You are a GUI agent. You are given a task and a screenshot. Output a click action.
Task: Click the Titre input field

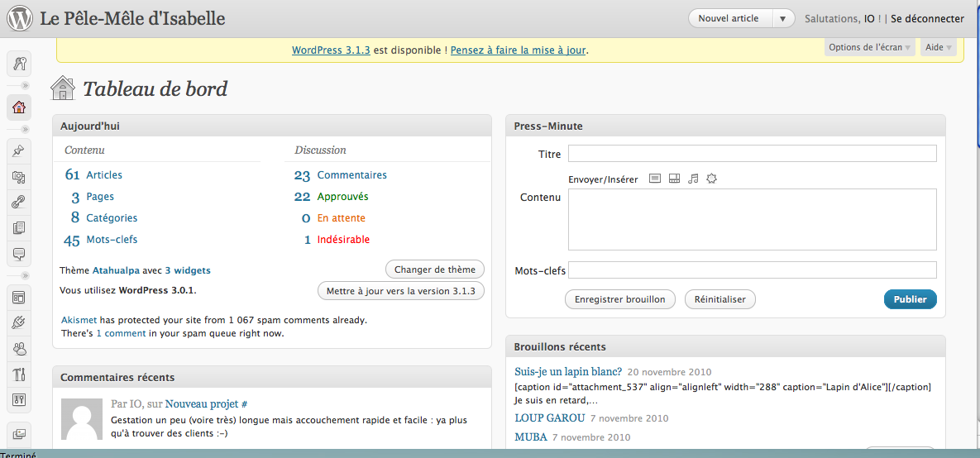click(752, 154)
